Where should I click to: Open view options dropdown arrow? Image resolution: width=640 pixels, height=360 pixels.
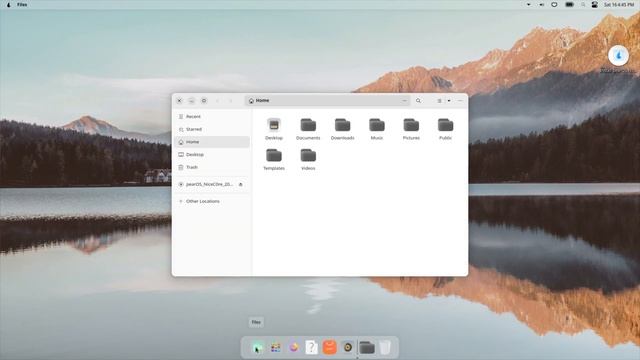(449, 100)
